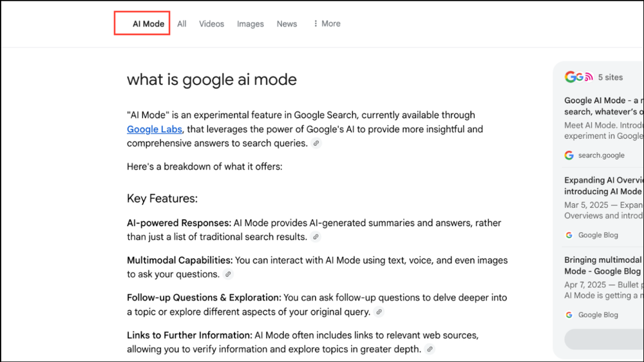Open the All results tab

pyautogui.click(x=182, y=24)
